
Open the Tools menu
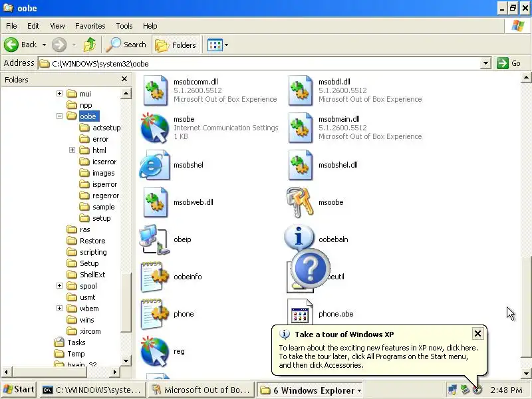[124, 26]
